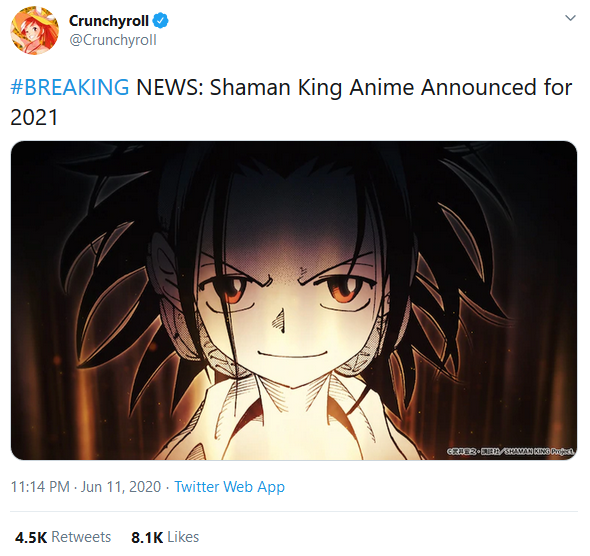Click the Crunchyroll display name
This screenshot has width=590, height=556.
click(109, 21)
